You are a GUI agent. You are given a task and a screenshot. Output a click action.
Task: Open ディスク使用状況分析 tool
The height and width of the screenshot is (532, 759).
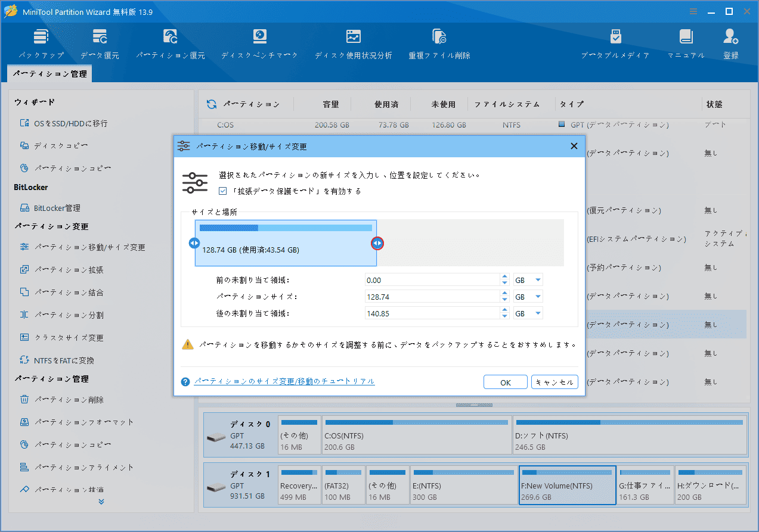click(353, 43)
